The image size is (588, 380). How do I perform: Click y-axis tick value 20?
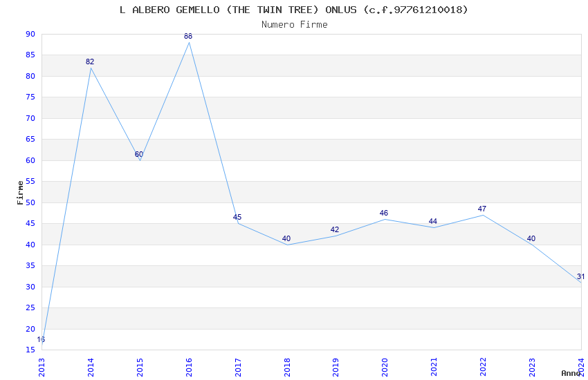pos(30,329)
